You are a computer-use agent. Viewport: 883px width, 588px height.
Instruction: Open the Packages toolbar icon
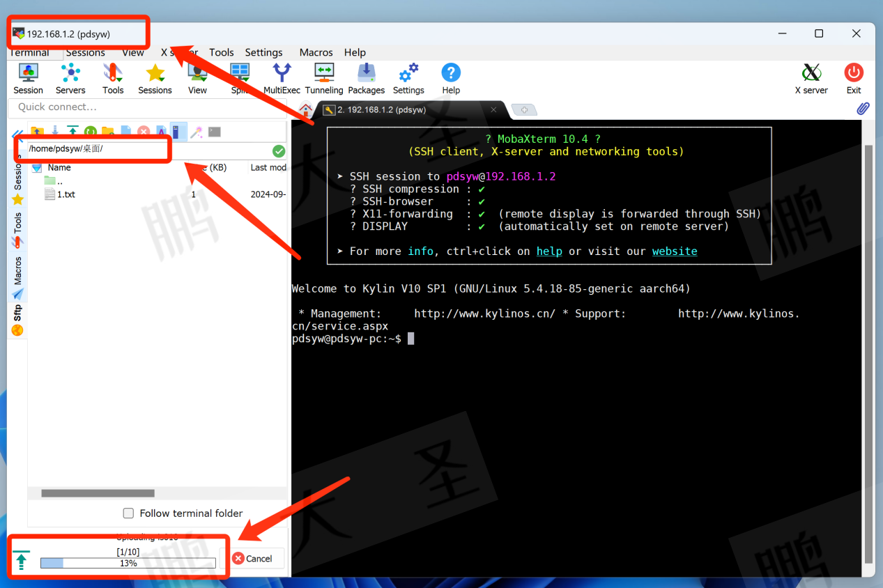(367, 78)
